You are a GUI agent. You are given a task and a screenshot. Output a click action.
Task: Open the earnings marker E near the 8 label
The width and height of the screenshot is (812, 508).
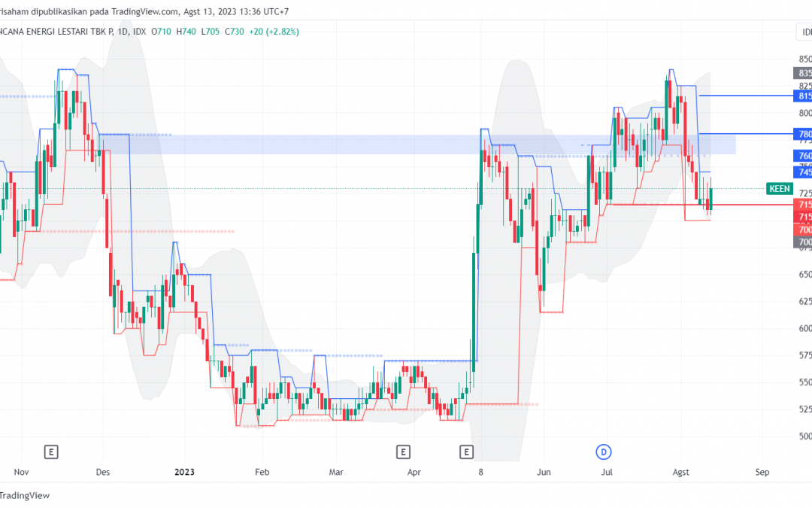point(466,452)
